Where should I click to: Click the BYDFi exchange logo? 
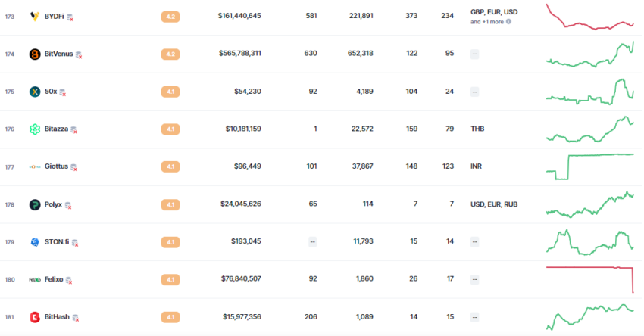[35, 17]
